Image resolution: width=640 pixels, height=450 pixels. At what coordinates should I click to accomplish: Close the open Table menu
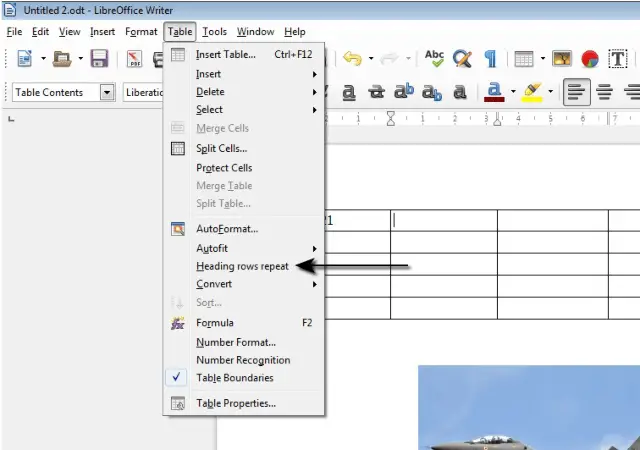click(180, 32)
